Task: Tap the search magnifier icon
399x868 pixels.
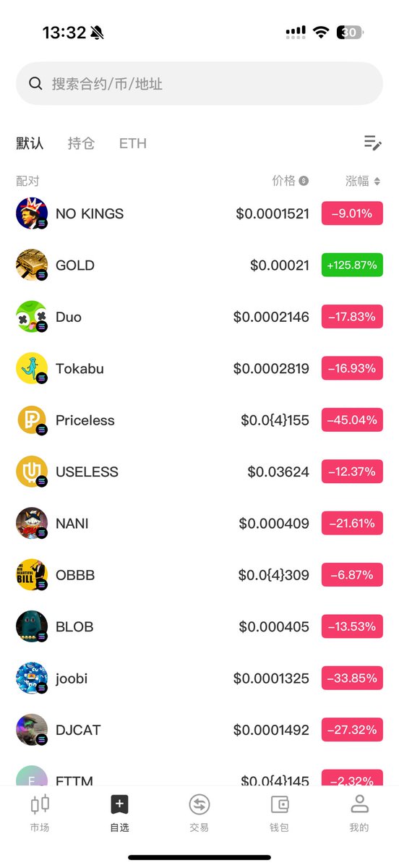Action: pos(35,83)
